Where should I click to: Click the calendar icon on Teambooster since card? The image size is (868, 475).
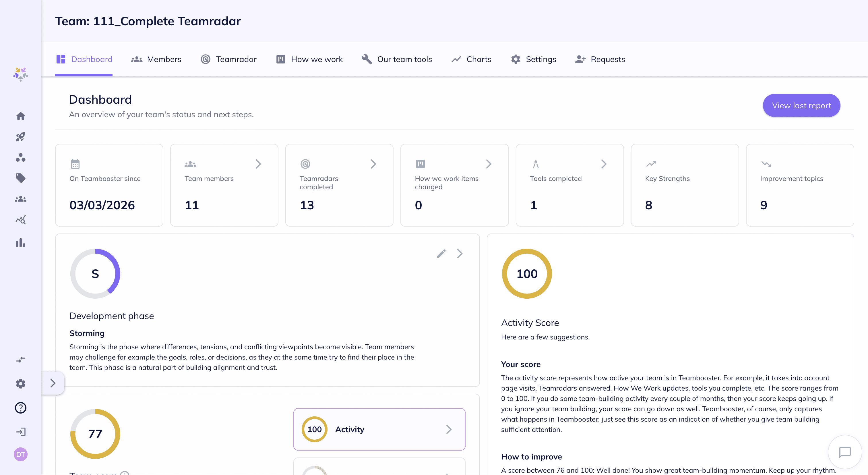click(75, 164)
